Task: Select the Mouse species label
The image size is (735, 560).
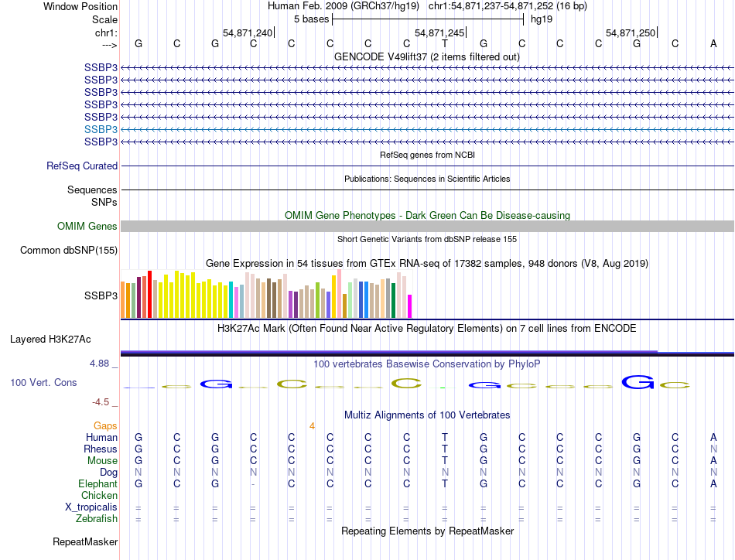Action: pyautogui.click(x=102, y=461)
